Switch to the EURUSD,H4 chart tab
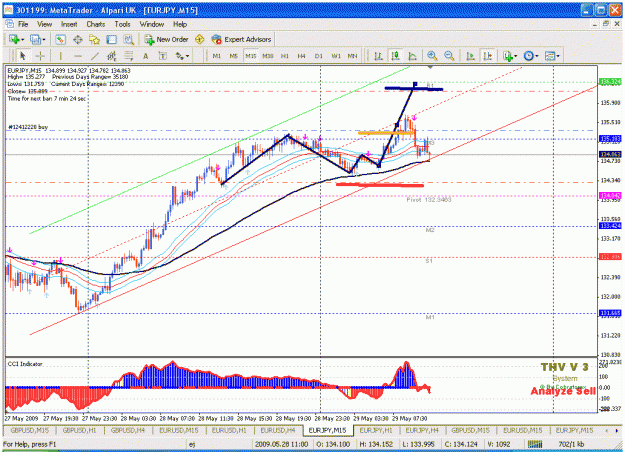This screenshot has width=625, height=452. [278, 430]
